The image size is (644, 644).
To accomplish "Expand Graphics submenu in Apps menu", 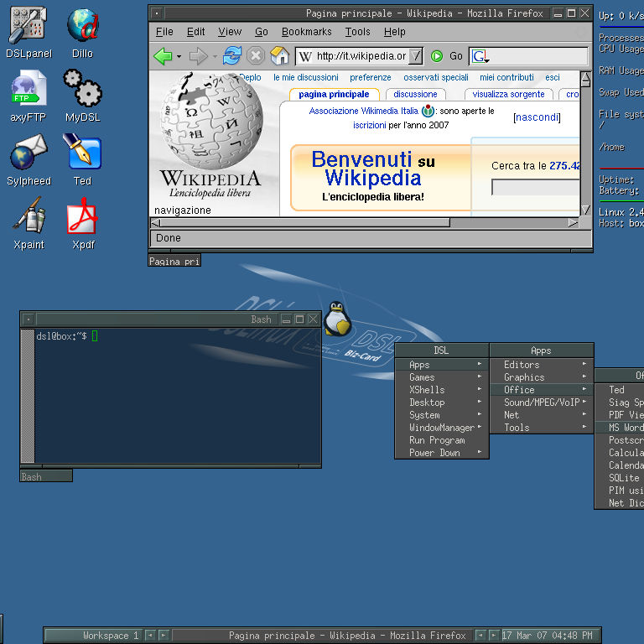I will (x=542, y=377).
